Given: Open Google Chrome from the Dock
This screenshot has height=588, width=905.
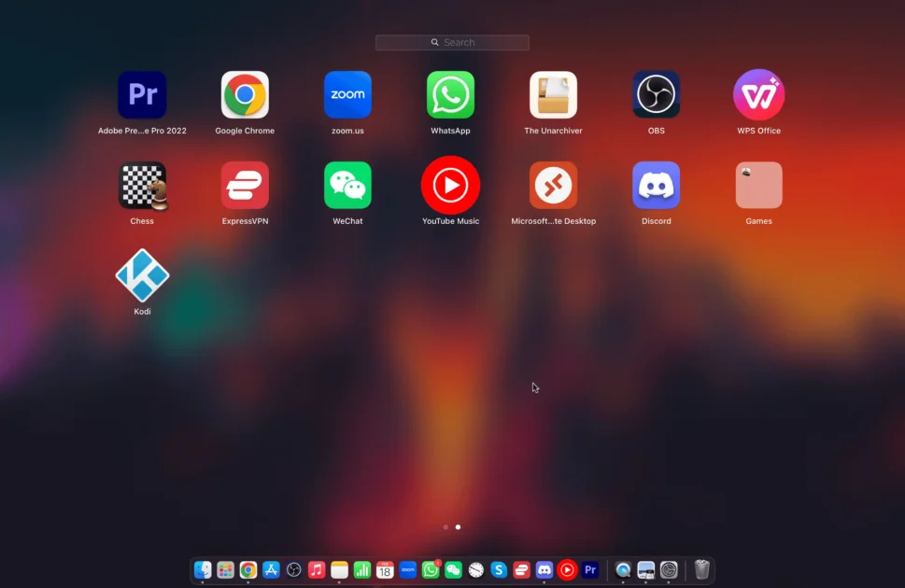Looking at the screenshot, I should (x=247, y=569).
